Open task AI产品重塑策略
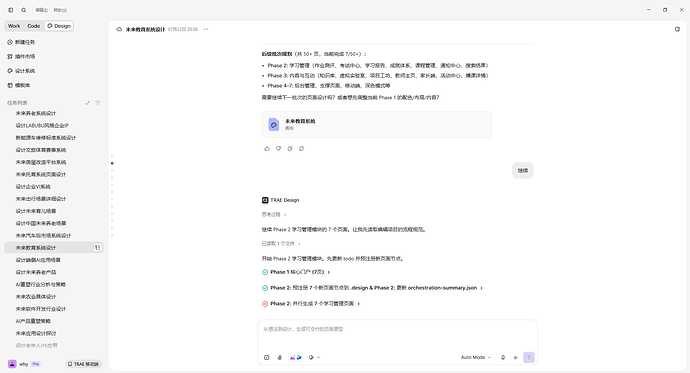 coord(33,321)
